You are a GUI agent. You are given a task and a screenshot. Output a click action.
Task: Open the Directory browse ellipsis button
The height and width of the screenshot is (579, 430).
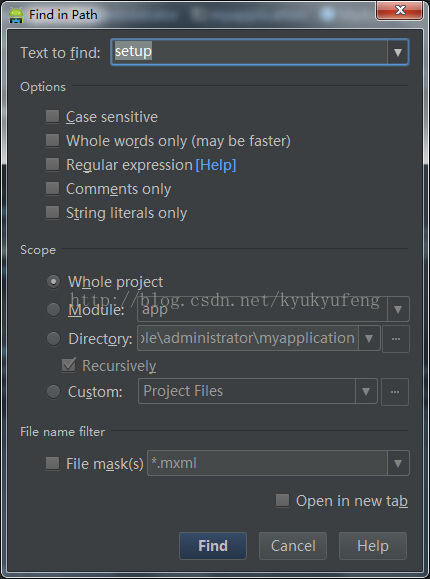(396, 339)
